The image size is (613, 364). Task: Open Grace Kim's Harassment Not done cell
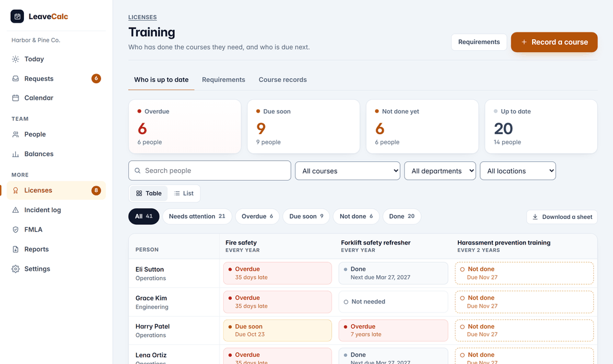pyautogui.click(x=524, y=302)
